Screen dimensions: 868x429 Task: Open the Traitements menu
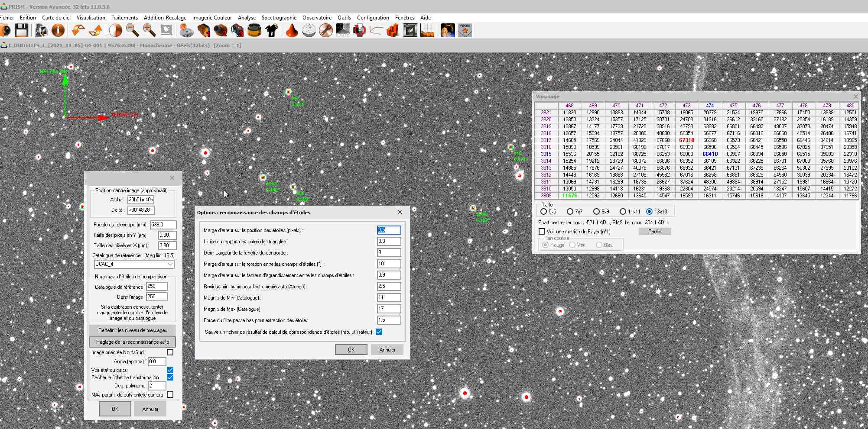[x=124, y=18]
